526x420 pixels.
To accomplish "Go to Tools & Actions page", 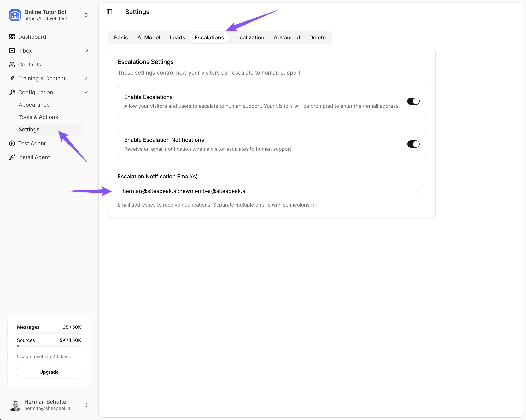I will [x=38, y=117].
